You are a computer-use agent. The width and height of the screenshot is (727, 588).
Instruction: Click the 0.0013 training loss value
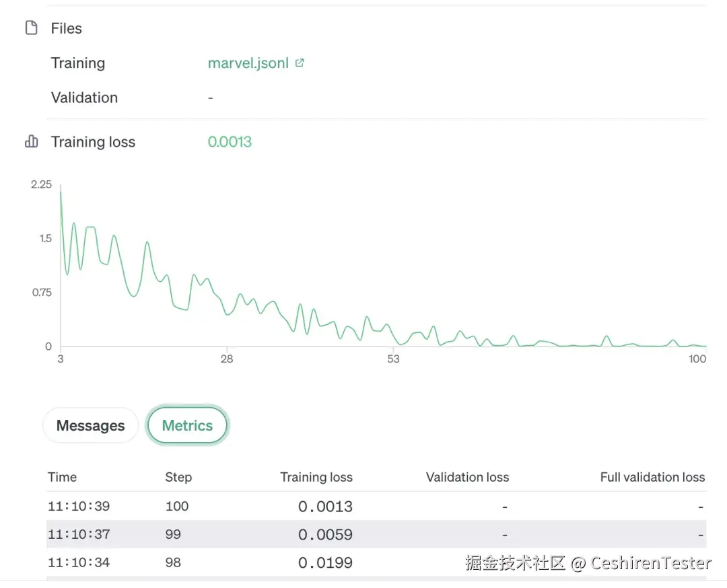point(230,142)
